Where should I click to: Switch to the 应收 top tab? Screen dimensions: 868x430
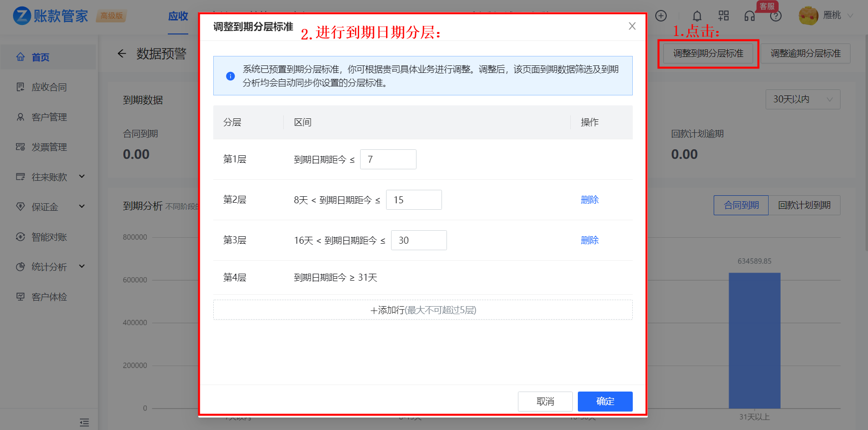[178, 16]
